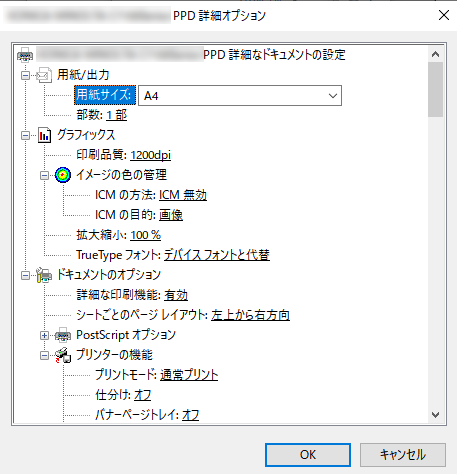Select the PostScript オプション tree label
Screen dimensions: 457x474
(x=126, y=335)
